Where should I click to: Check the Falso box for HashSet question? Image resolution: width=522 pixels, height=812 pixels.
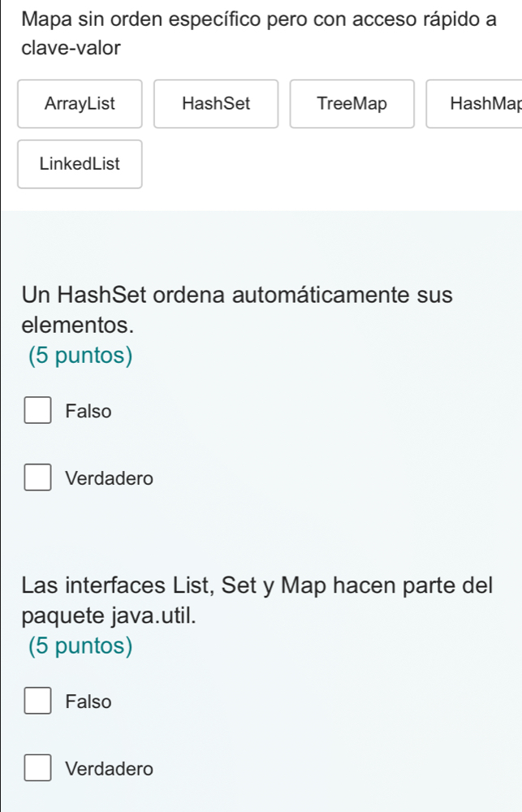[37, 411]
